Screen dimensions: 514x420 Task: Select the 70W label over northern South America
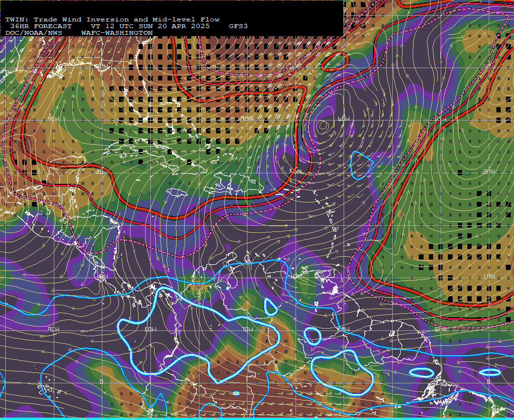click(247, 329)
